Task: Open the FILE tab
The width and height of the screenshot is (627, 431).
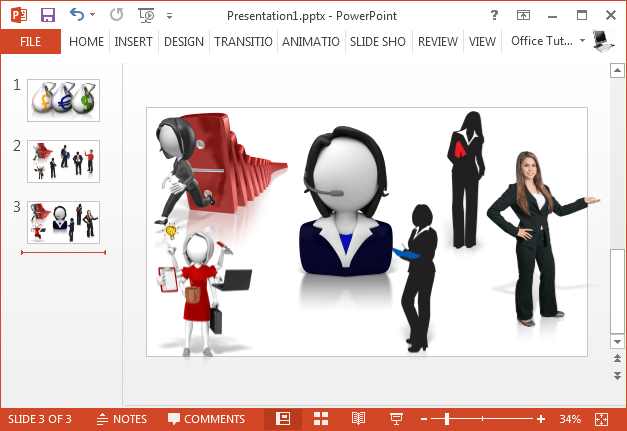Action: 31,42
